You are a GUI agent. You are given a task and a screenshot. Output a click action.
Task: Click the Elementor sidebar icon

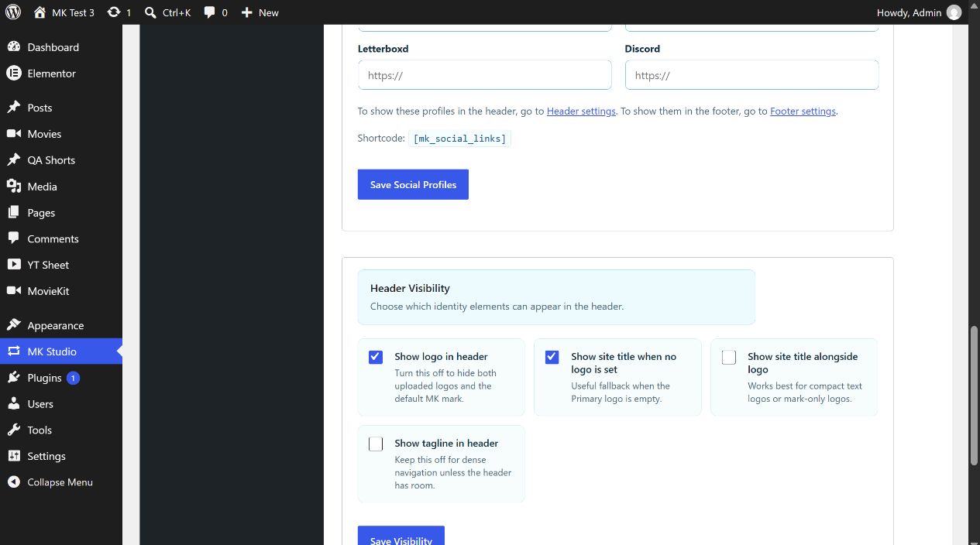point(13,74)
